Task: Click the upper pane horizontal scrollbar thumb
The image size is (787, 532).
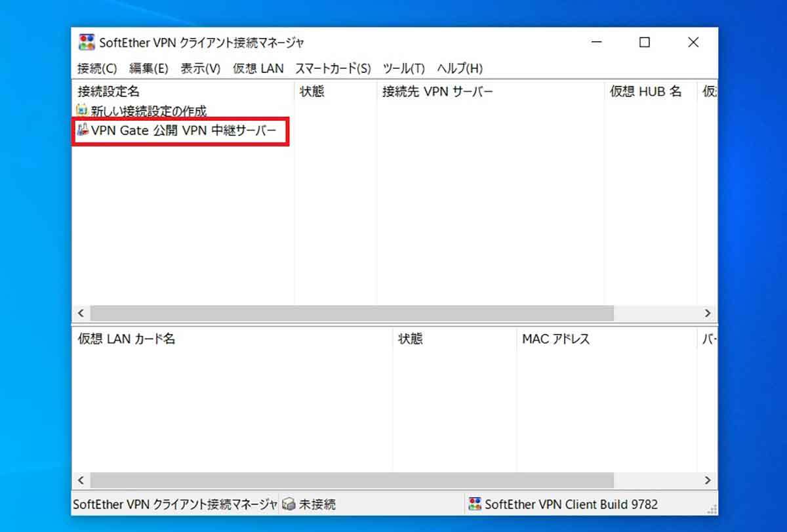Action: pyautogui.click(x=352, y=313)
